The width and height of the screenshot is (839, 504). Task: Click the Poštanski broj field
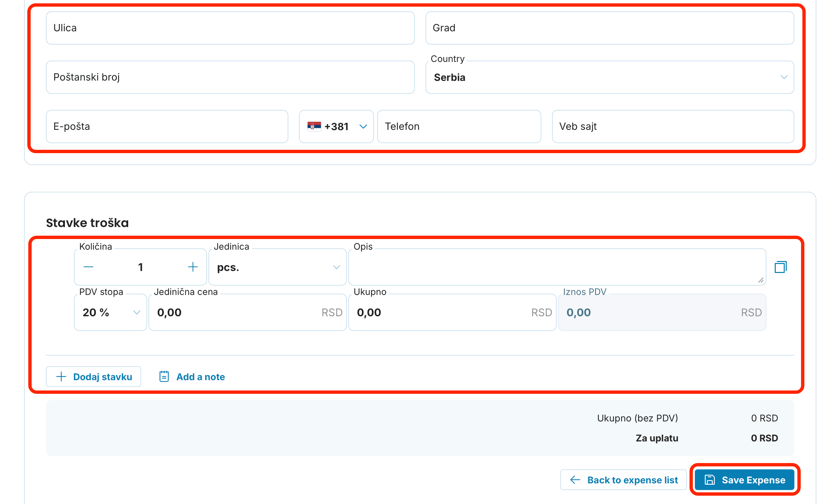230,78
